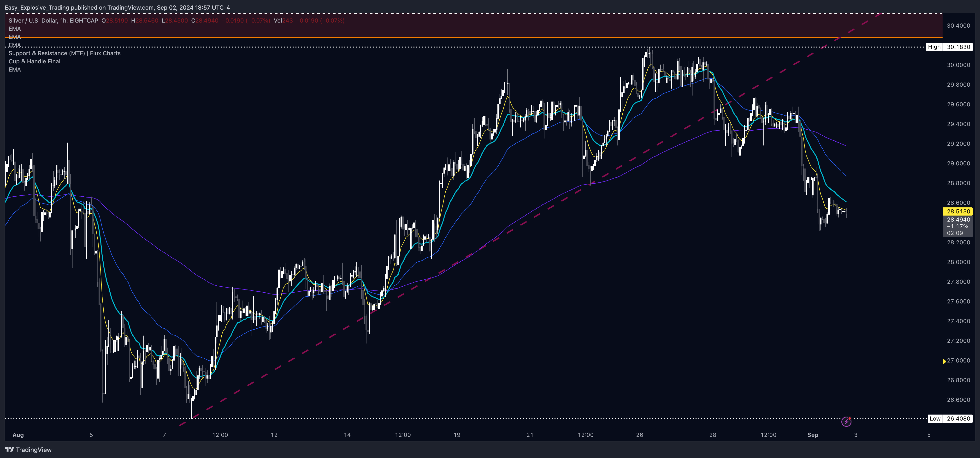Click the Low 26.4080 price label
The width and height of the screenshot is (980, 458).
pyautogui.click(x=950, y=418)
